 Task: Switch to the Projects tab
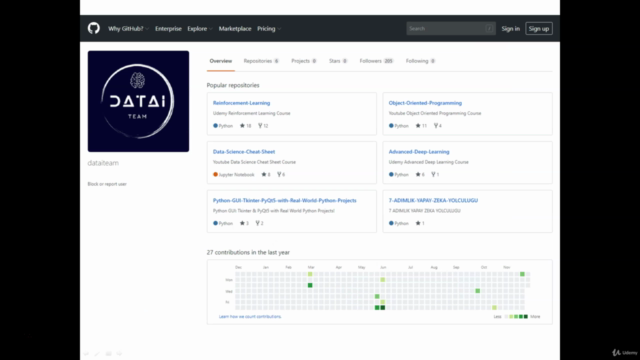[304, 61]
